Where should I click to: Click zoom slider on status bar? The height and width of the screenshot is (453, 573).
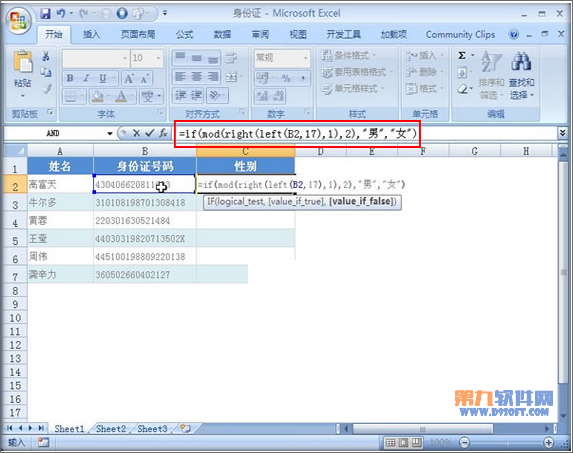pos(506,443)
